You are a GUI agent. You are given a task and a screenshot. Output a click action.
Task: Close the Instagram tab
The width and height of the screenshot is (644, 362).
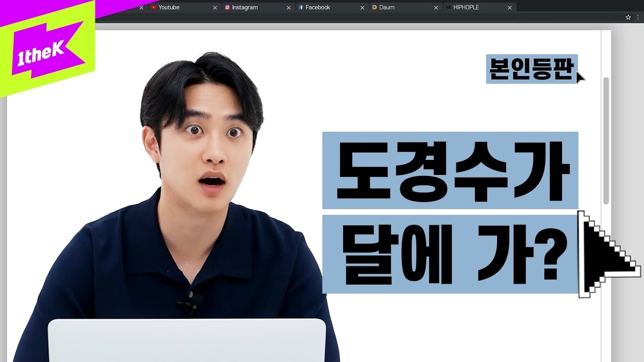(288, 8)
